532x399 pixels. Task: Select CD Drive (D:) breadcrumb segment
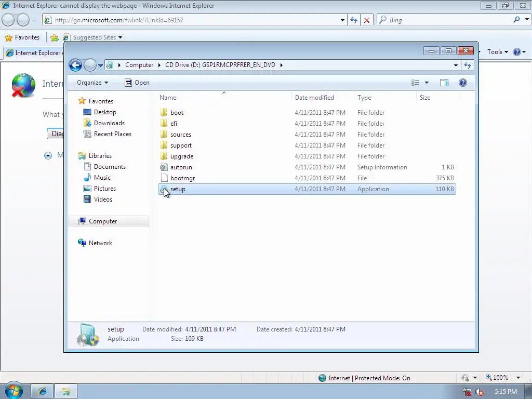pos(220,65)
